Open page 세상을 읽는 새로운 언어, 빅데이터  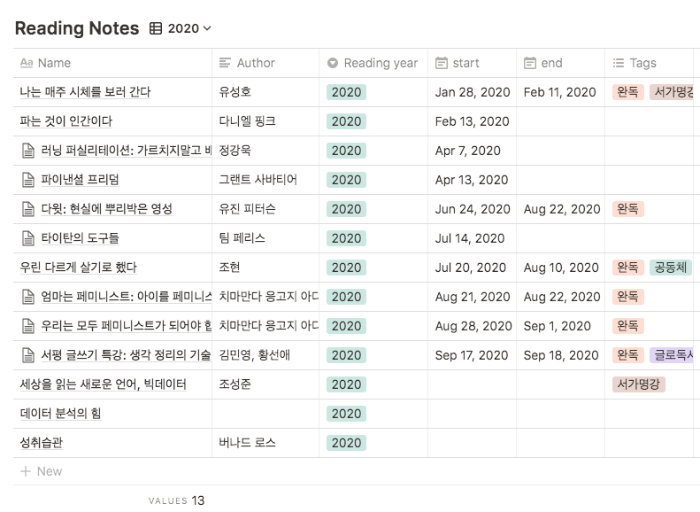(x=103, y=384)
